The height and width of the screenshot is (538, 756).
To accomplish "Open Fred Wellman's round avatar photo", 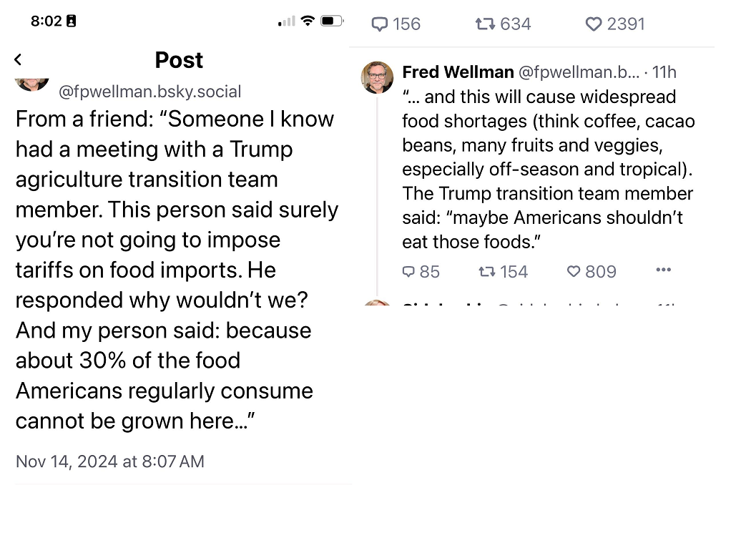I will tap(377, 77).
